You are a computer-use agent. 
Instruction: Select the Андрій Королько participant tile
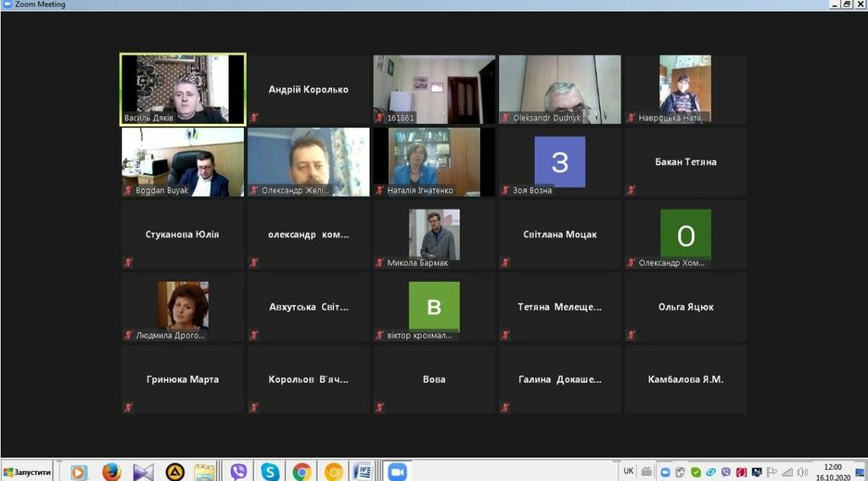309,89
